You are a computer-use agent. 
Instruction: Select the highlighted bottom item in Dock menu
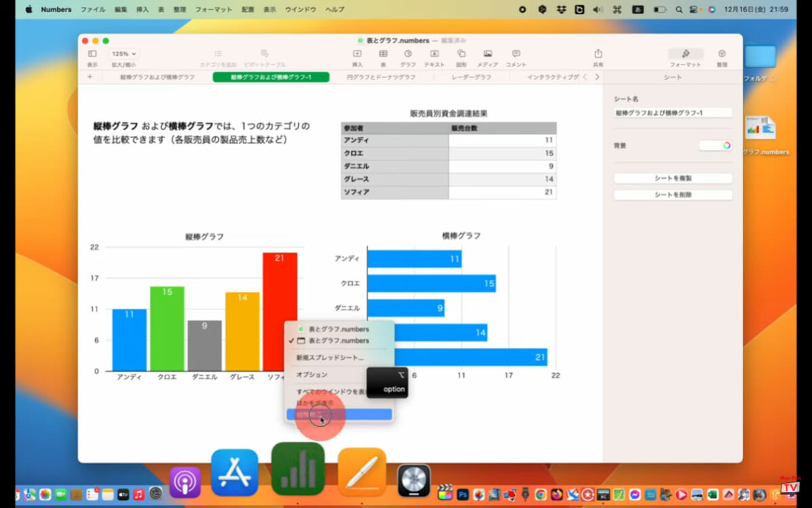[339, 415]
